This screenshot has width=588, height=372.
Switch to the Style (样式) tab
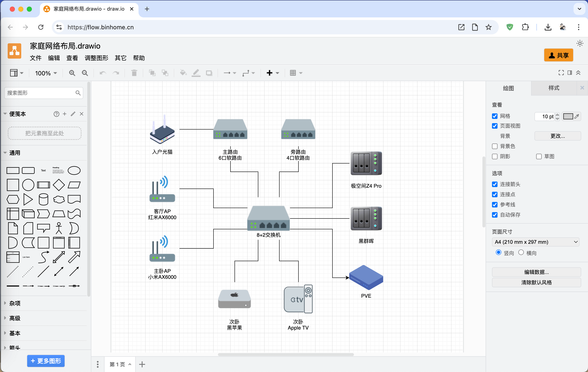click(554, 88)
